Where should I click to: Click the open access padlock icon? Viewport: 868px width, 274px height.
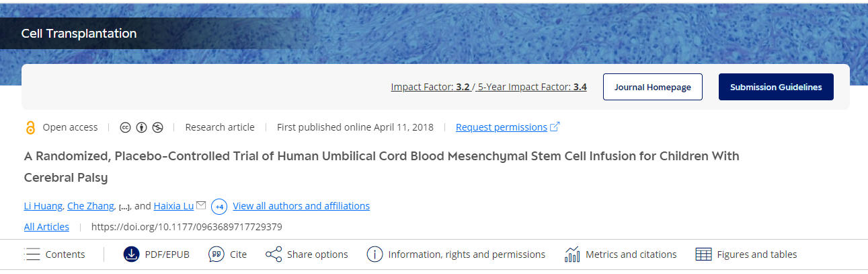pyautogui.click(x=30, y=128)
